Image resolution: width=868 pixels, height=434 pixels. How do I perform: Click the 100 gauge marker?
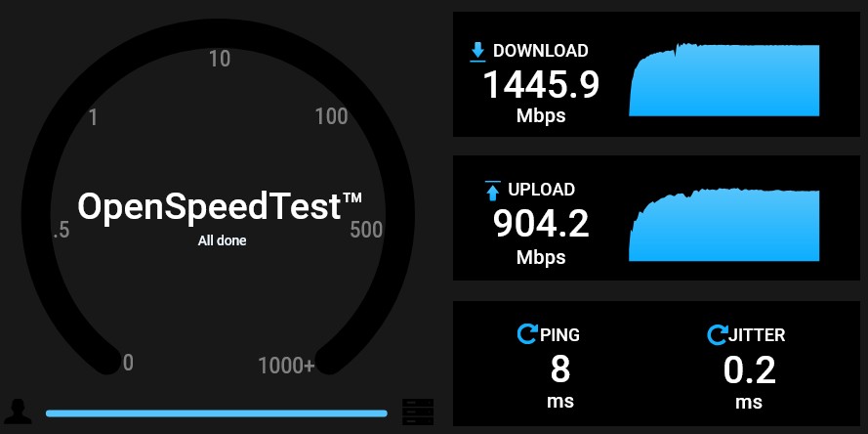(331, 117)
